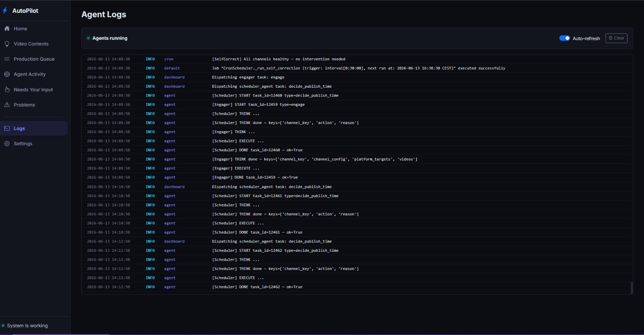The image size is (644, 335).
Task: Click the cron source label
Action: [169, 59]
